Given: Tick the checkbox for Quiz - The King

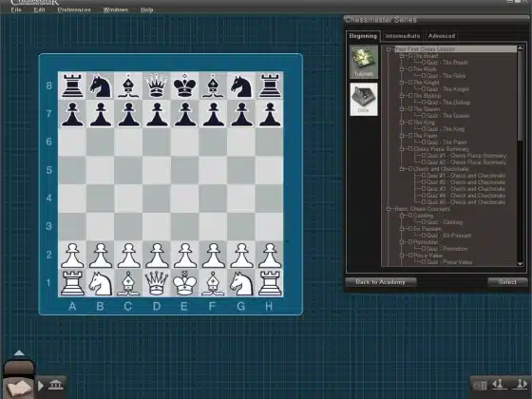Looking at the screenshot, I should click(x=424, y=129).
